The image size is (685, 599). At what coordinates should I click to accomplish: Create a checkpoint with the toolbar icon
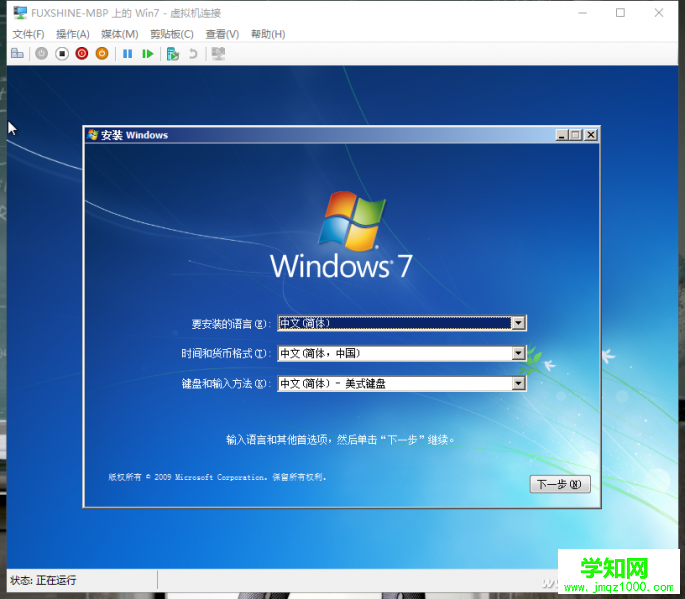(173, 54)
